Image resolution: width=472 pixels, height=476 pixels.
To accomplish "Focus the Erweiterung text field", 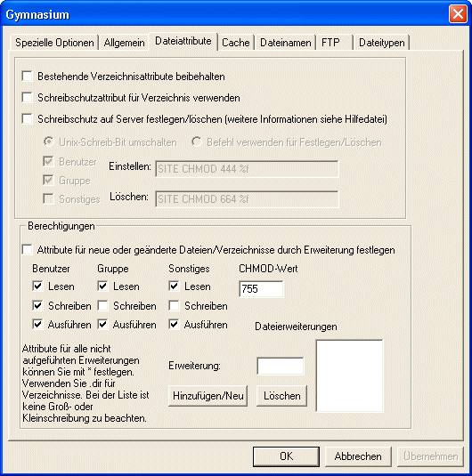I will [281, 366].
